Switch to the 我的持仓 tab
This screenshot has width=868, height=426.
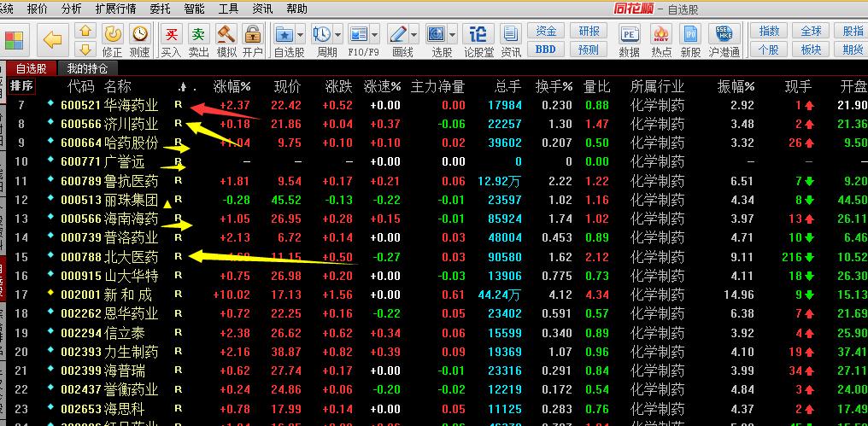point(87,68)
